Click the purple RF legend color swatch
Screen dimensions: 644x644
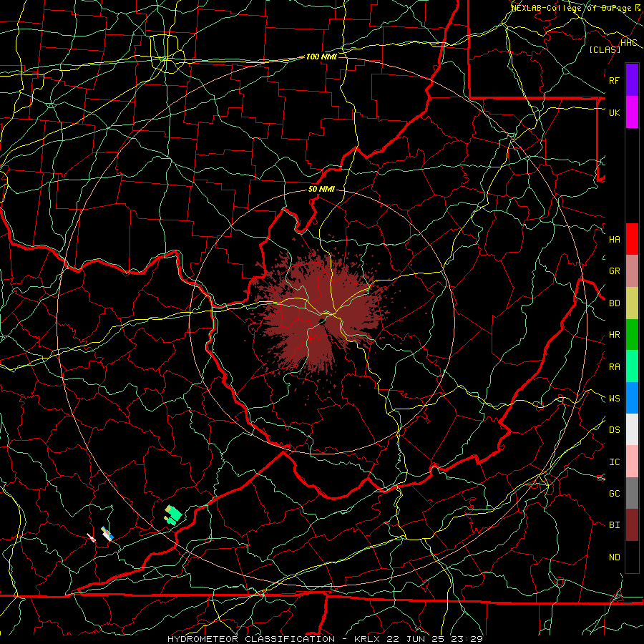(x=632, y=80)
